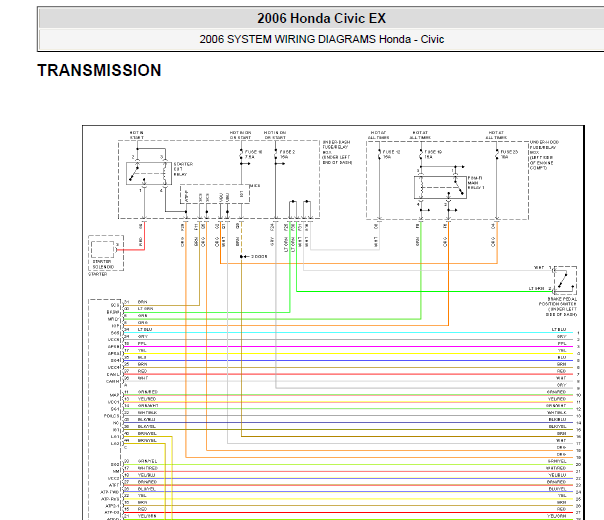Click the "3 DOOR" note label
The width and height of the screenshot is (604, 520).
tap(259, 257)
